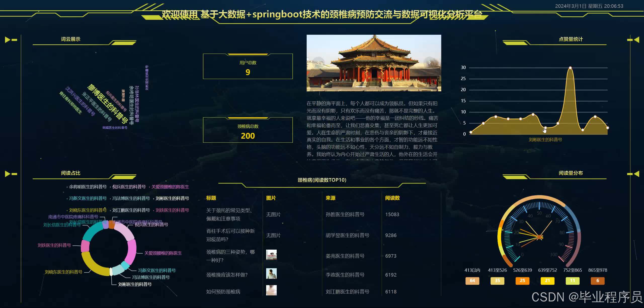Click the 来源 column header
The width and height of the screenshot is (644, 308).
click(x=330, y=198)
